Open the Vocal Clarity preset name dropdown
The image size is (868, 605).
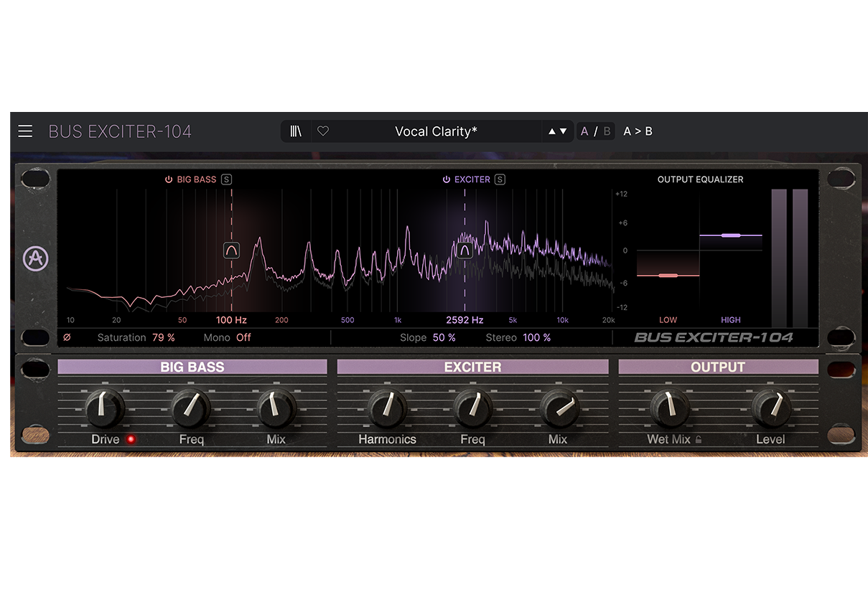click(x=436, y=131)
